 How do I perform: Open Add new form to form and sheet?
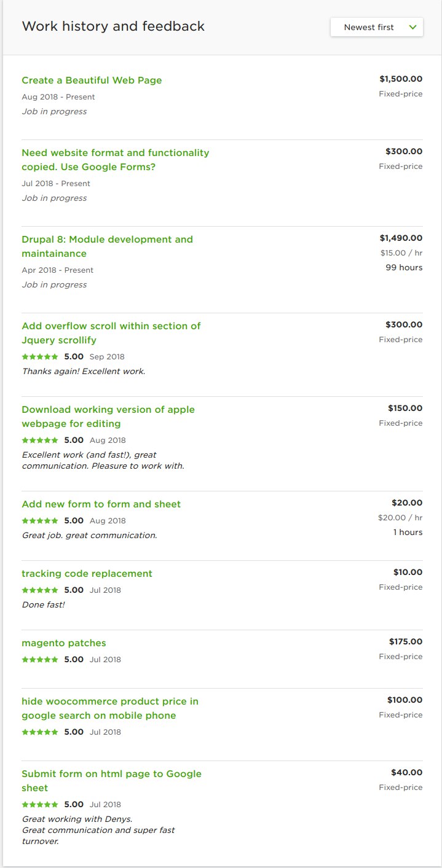[x=101, y=504]
